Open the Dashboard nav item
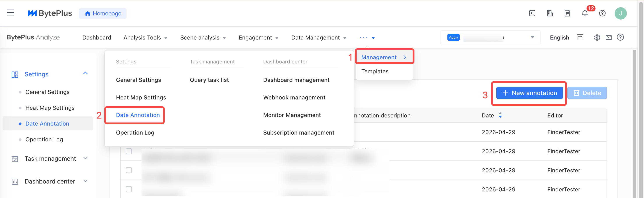Viewport: 644px width, 198px height. [x=97, y=38]
